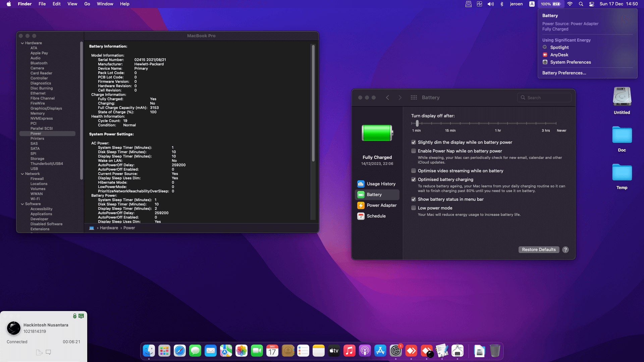
Task: Open Safari from the Dock
Action: pos(180,351)
